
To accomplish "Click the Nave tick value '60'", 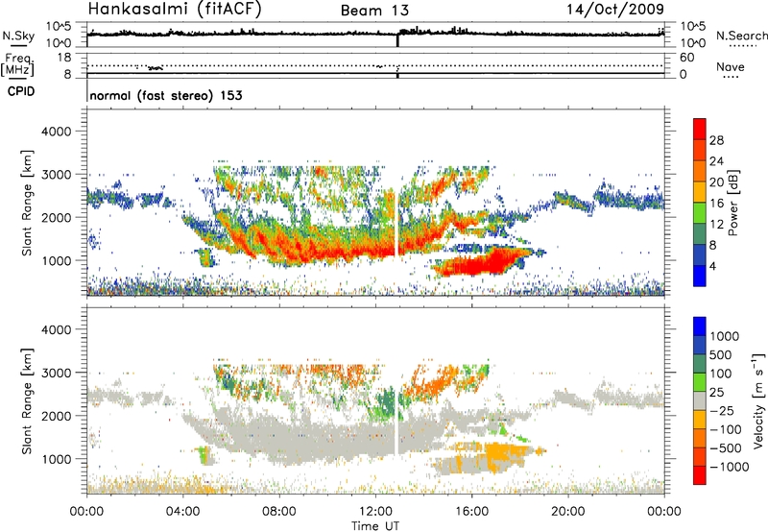I will click(x=686, y=58).
